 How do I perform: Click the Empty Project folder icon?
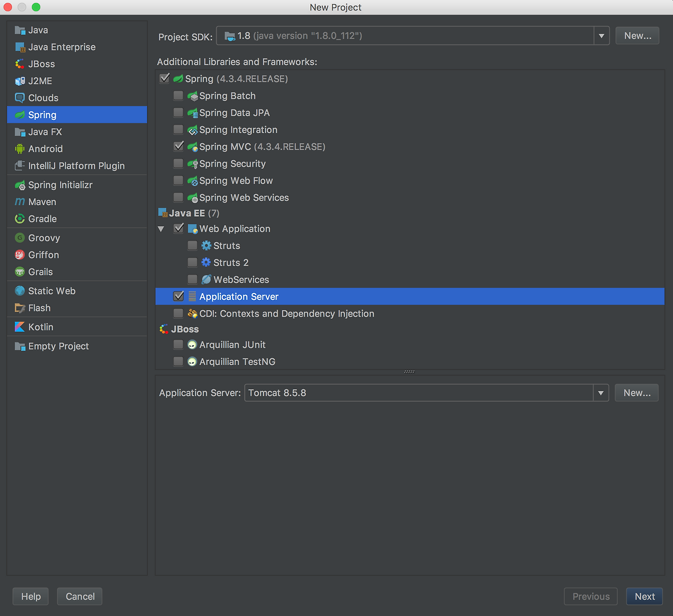coord(20,346)
